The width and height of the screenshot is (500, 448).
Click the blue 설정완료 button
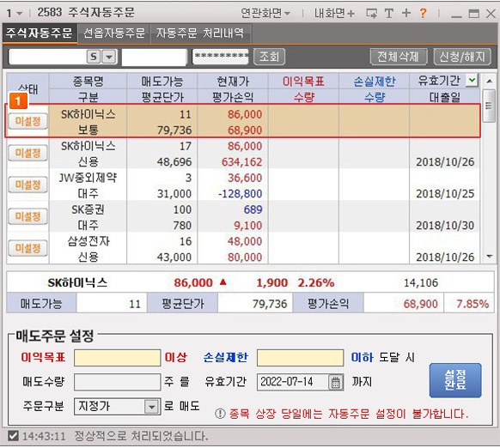(x=455, y=380)
